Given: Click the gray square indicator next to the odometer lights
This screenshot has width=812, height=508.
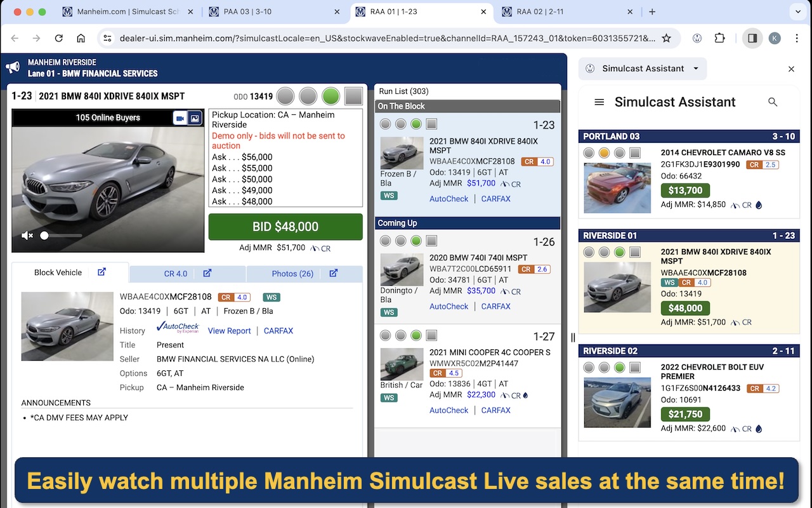Looking at the screenshot, I should click(x=353, y=97).
